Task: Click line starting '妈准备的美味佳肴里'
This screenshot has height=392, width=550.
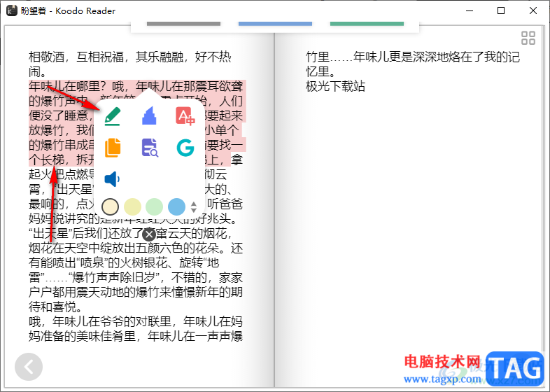Action: point(135,336)
